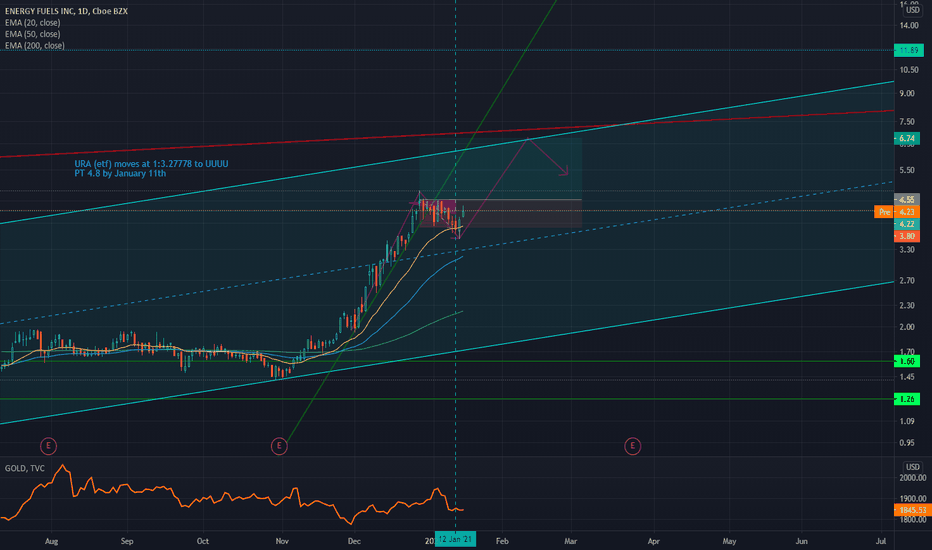
Task: Click the 2000.00 value on the gold axis
Action: click(x=913, y=477)
